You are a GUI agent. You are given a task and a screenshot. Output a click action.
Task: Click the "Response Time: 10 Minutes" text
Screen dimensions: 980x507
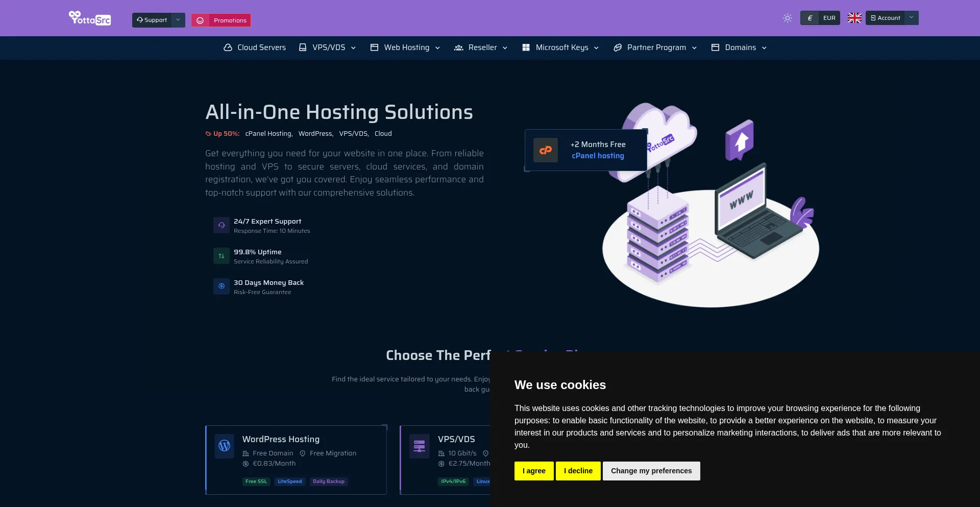(272, 231)
